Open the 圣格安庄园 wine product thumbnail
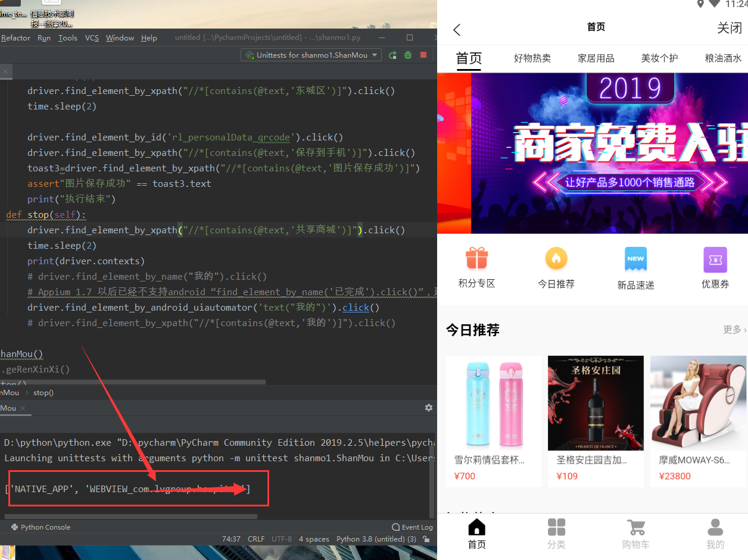The height and width of the screenshot is (560, 748). click(x=596, y=403)
